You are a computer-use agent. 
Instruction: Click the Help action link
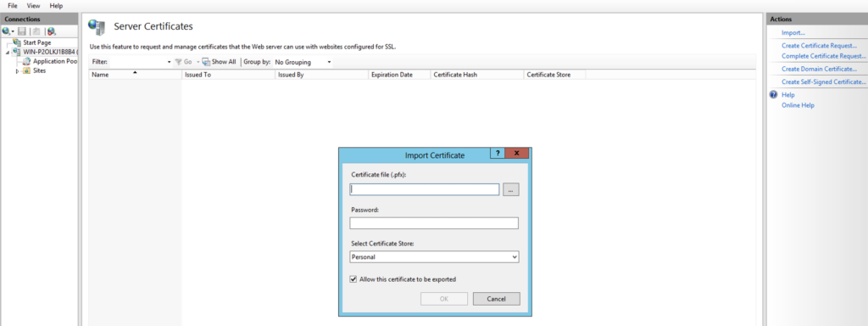coord(787,95)
